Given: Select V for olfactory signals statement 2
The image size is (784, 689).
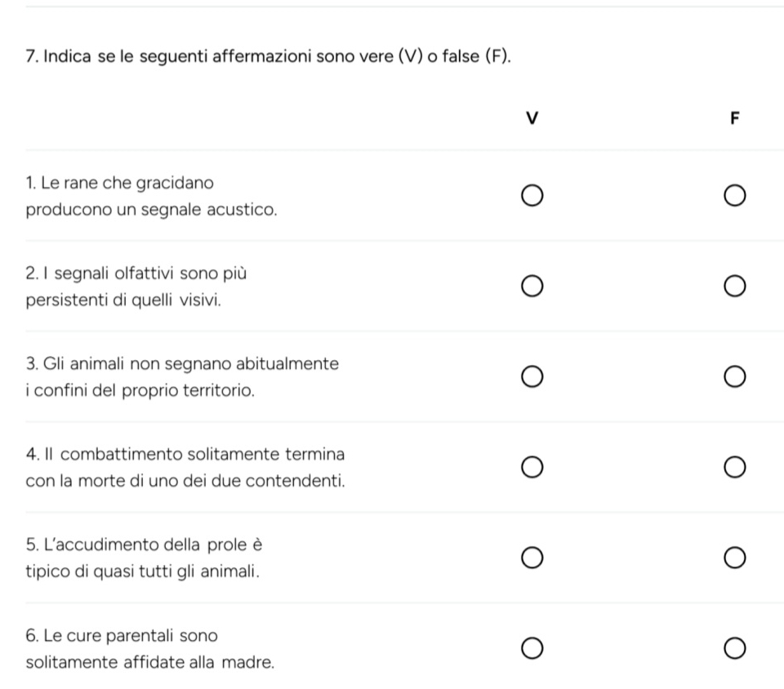Looking at the screenshot, I should click(532, 287).
